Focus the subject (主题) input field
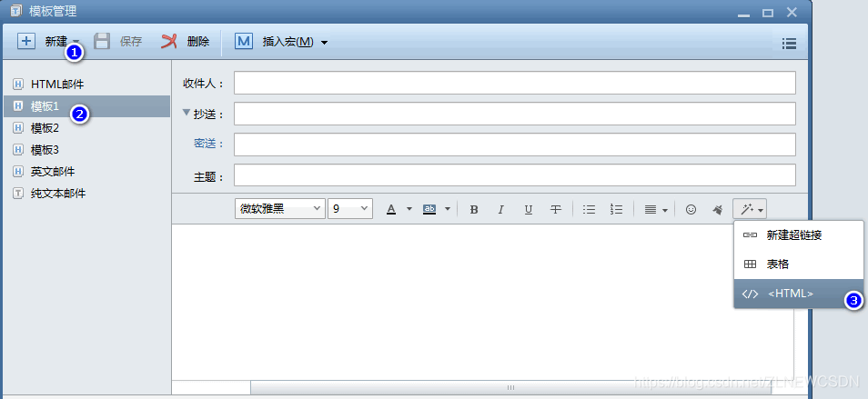The image size is (868, 399). [515, 175]
